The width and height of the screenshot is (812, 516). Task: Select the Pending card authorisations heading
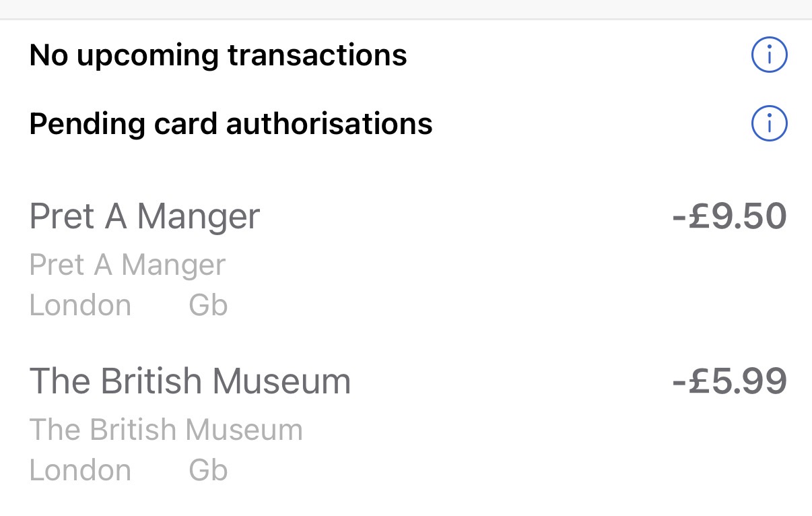231,124
